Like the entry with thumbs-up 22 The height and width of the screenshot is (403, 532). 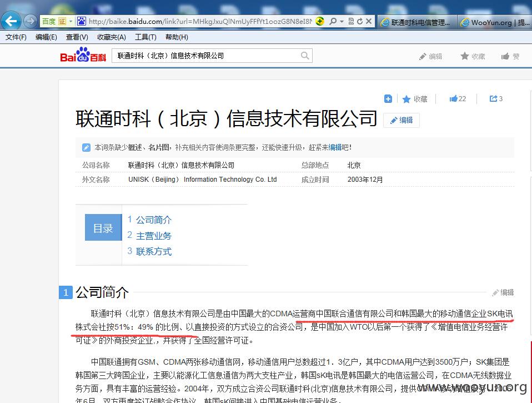(458, 99)
